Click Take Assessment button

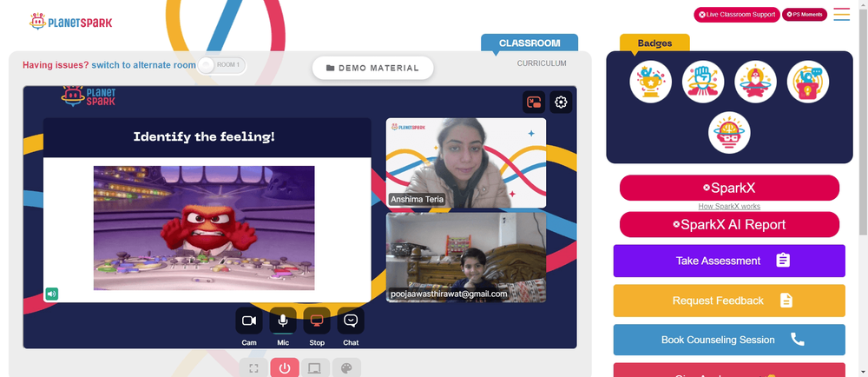[729, 261]
